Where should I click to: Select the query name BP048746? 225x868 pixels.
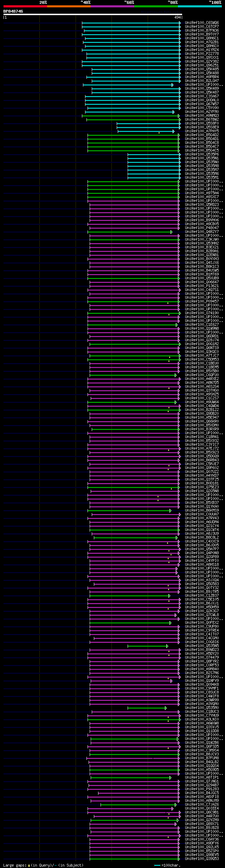(13, 11)
